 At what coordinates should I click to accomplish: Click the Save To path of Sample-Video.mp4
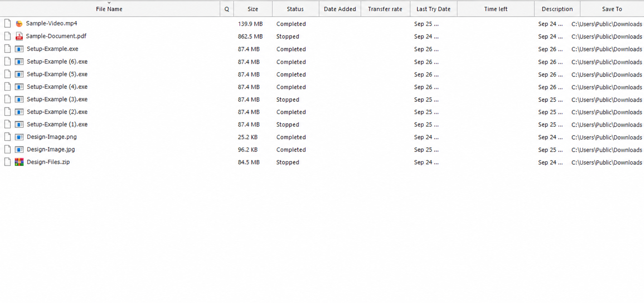point(607,24)
